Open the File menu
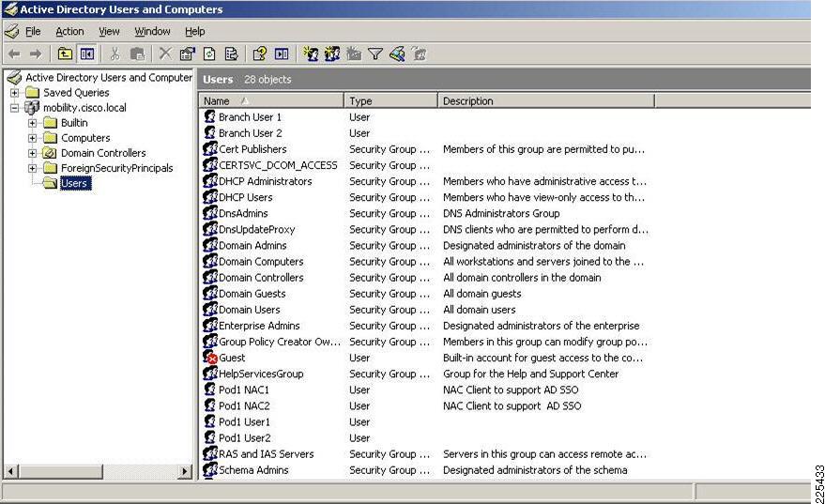 point(33,32)
